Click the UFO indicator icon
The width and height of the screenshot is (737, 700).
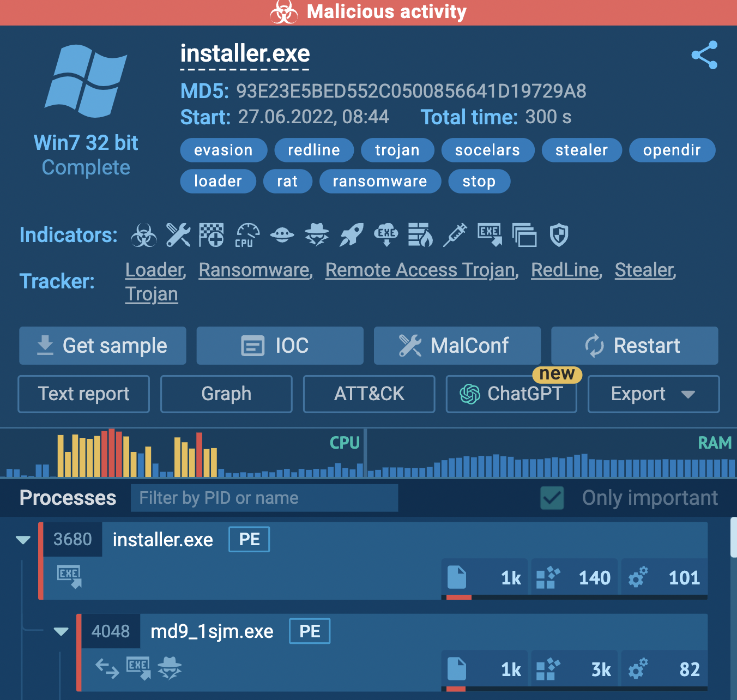(282, 236)
